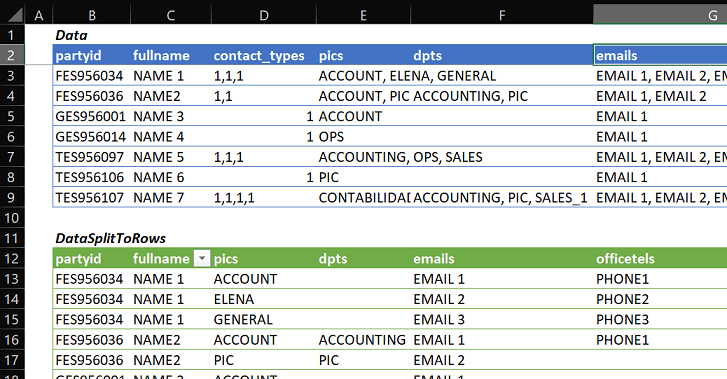Click cell 'FES956034' in row 3

92,76
